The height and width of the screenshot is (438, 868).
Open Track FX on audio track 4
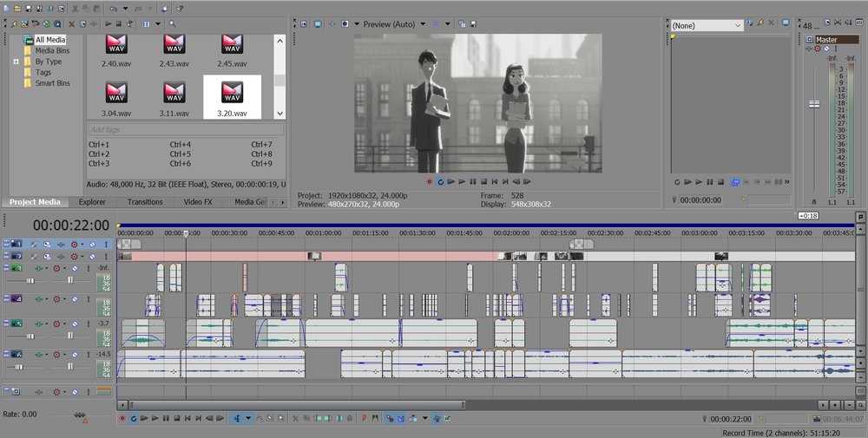pyautogui.click(x=39, y=299)
